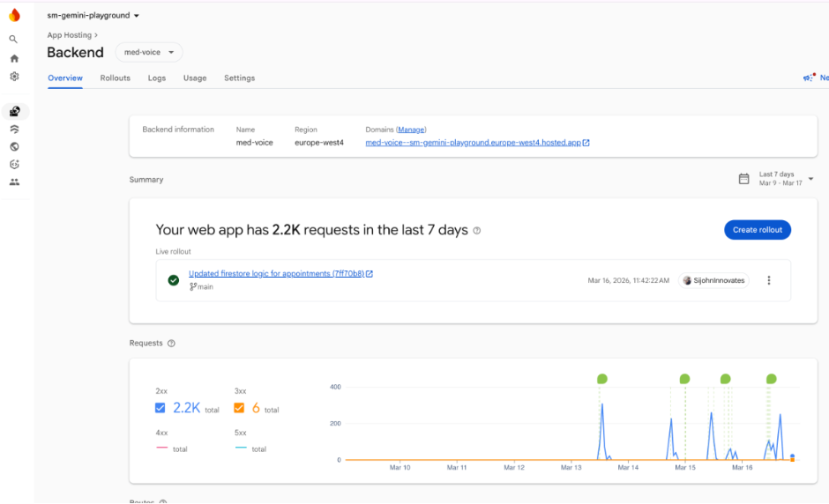Click the rollout marker above Mar 13 spike

pos(602,379)
